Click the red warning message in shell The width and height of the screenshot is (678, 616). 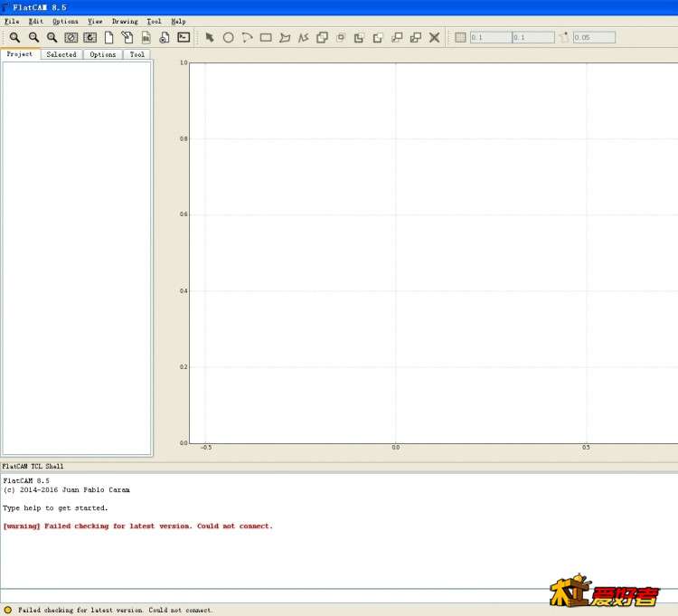point(138,526)
